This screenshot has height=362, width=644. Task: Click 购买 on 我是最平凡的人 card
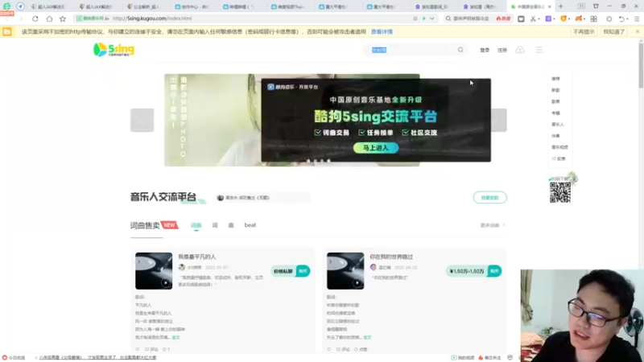303,271
